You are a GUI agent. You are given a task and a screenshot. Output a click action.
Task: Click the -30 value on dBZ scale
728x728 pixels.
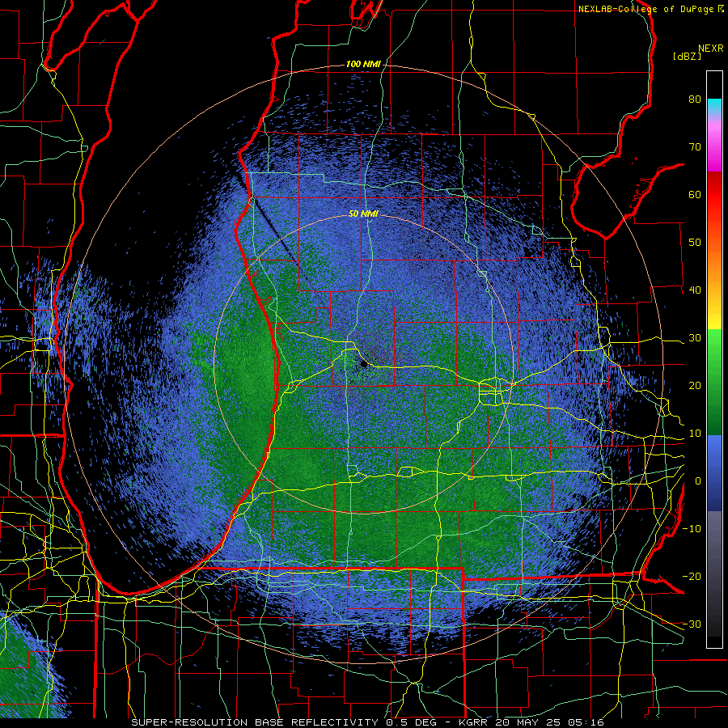692,624
